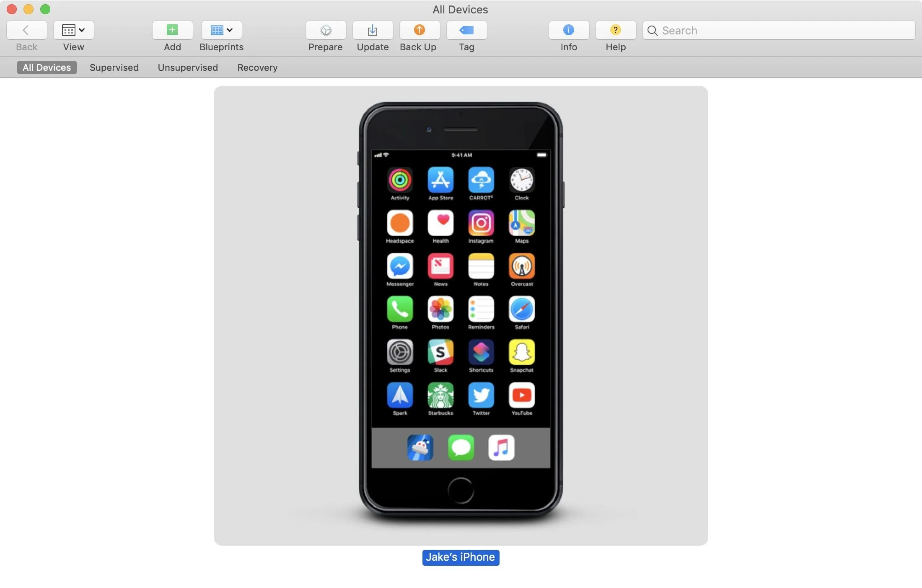Select the Supervised tab
Image resolution: width=922 pixels, height=588 pixels.
[114, 67]
